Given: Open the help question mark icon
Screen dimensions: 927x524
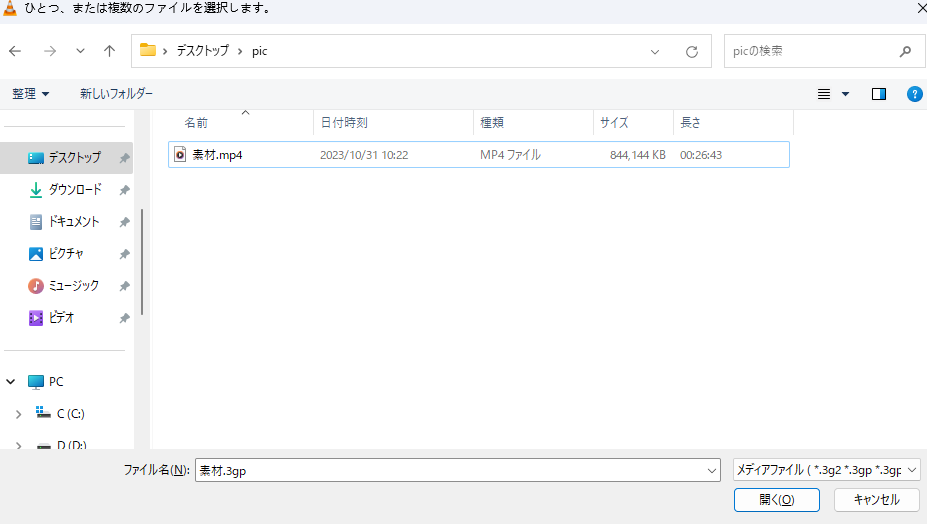Looking at the screenshot, I should point(914,94).
